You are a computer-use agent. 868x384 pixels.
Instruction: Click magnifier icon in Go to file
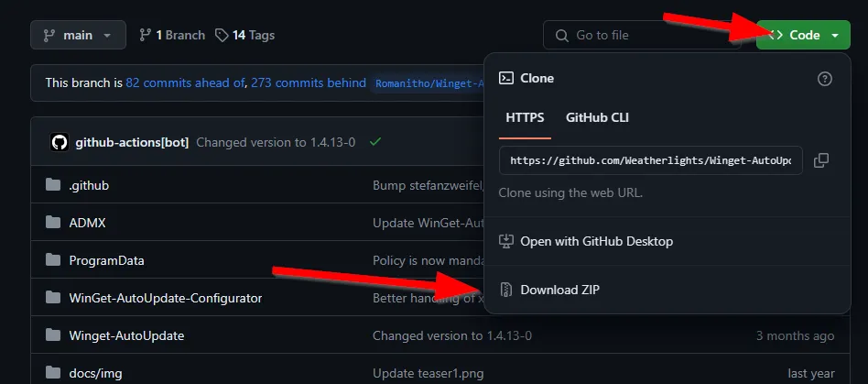[561, 36]
